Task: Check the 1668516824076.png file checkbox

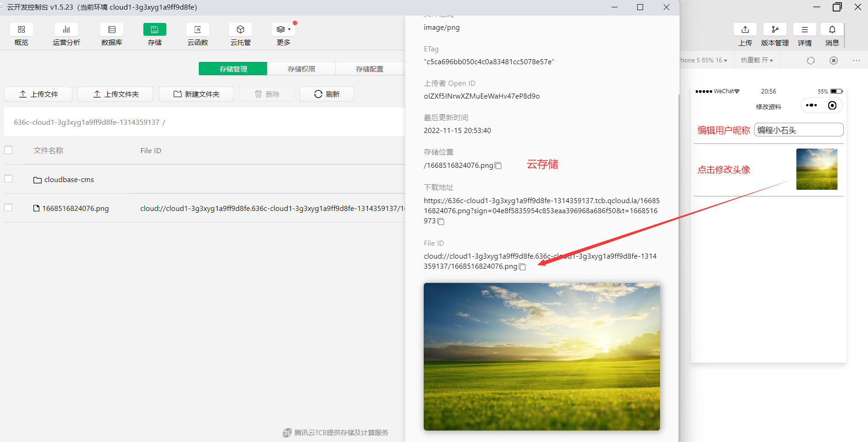Action: coord(8,208)
